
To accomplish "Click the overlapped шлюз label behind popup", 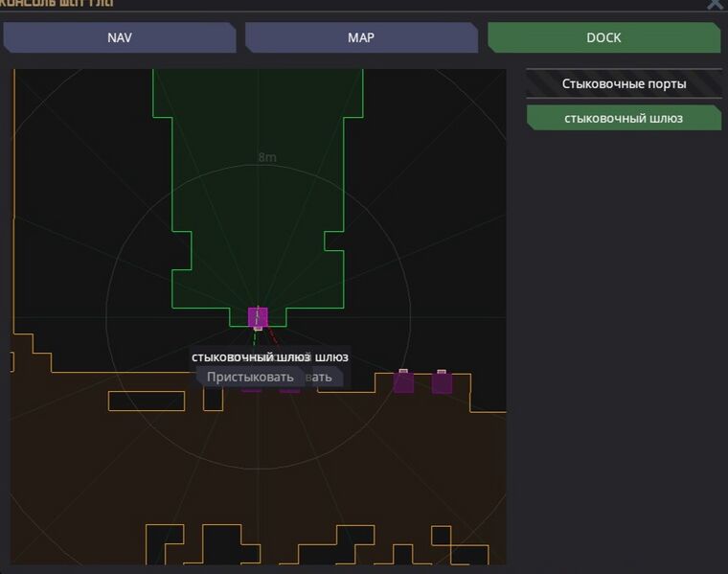I will click(x=331, y=357).
